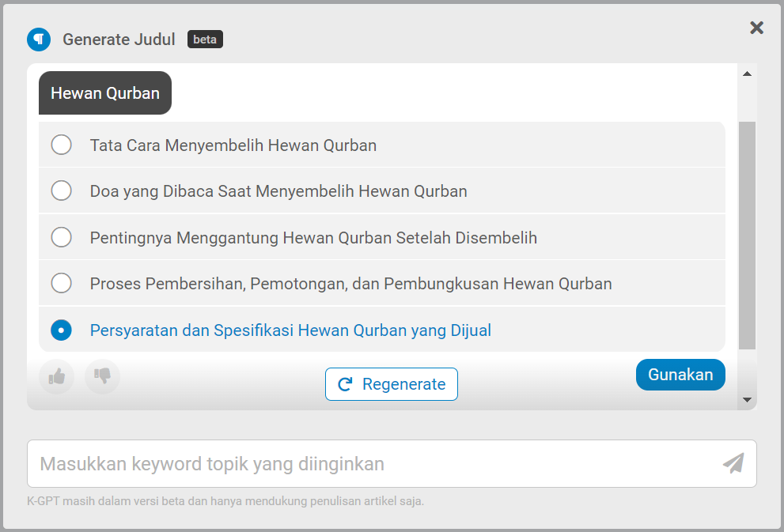Click title text Proses Pembersihan, Pemotongan, dan Pembungkusan
The width and height of the screenshot is (784, 532).
click(x=351, y=284)
